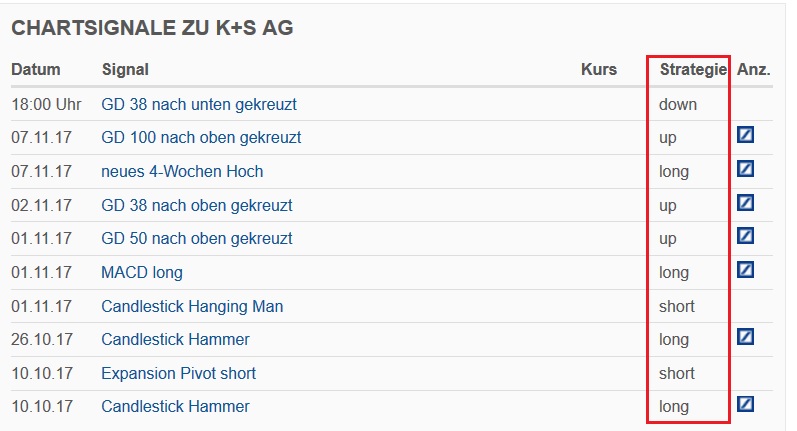Screen dimensions: 797x431
Task: Click the Datum column header
Action: click(x=36, y=70)
